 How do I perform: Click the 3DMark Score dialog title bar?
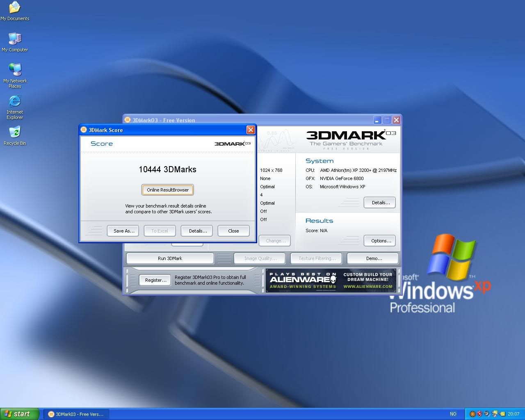click(x=167, y=130)
